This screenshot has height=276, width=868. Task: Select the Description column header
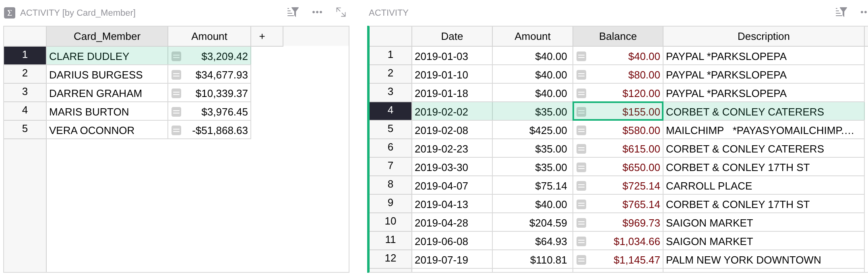click(763, 36)
